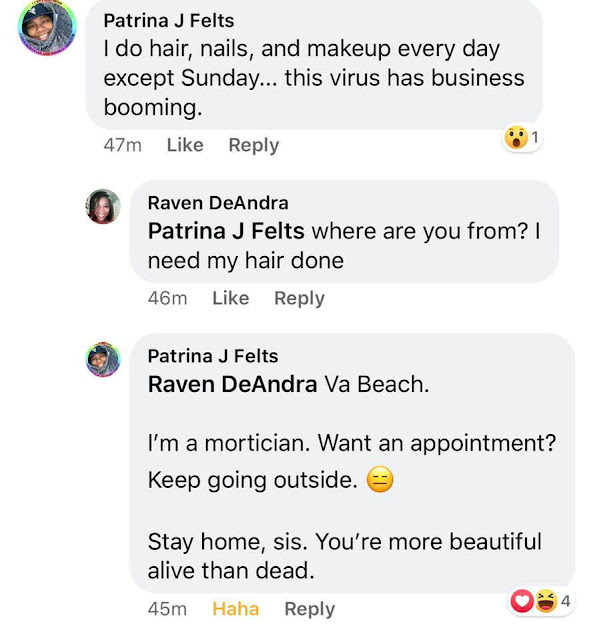Click the heart reaction icon on mortician reply
The height and width of the screenshot is (640, 609).
coord(522,601)
